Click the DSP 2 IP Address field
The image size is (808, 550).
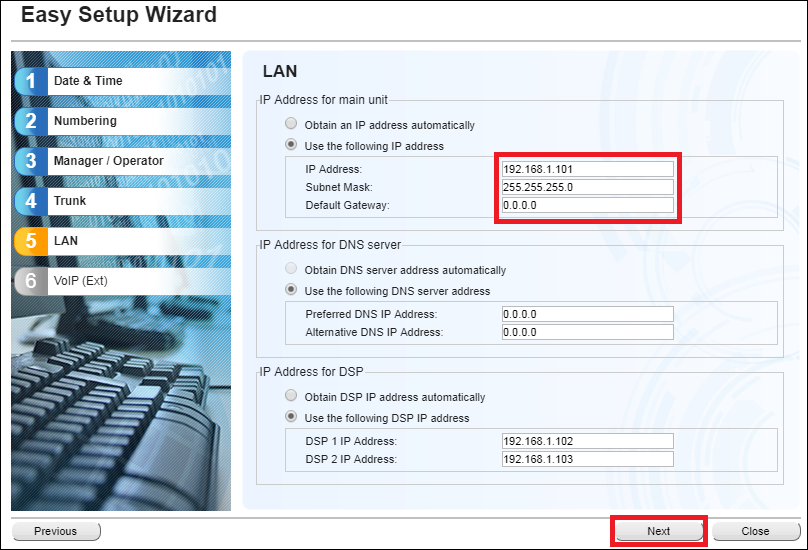[587, 459]
